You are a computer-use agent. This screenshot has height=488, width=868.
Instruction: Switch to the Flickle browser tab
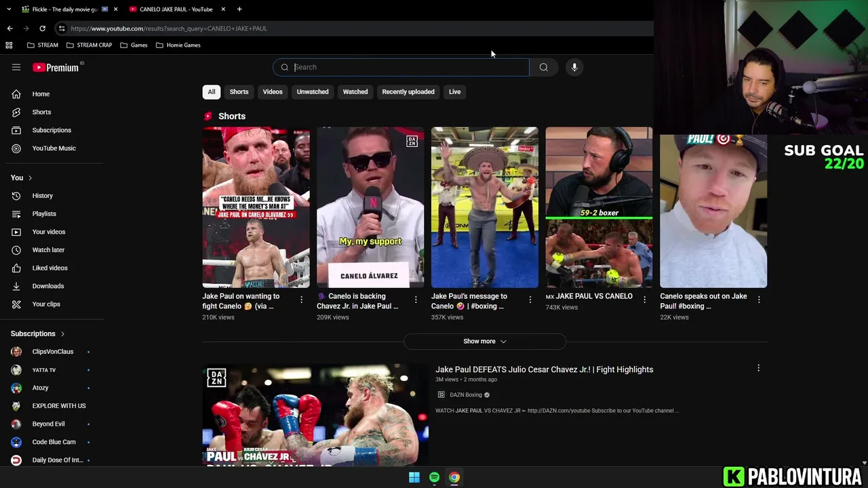[64, 9]
